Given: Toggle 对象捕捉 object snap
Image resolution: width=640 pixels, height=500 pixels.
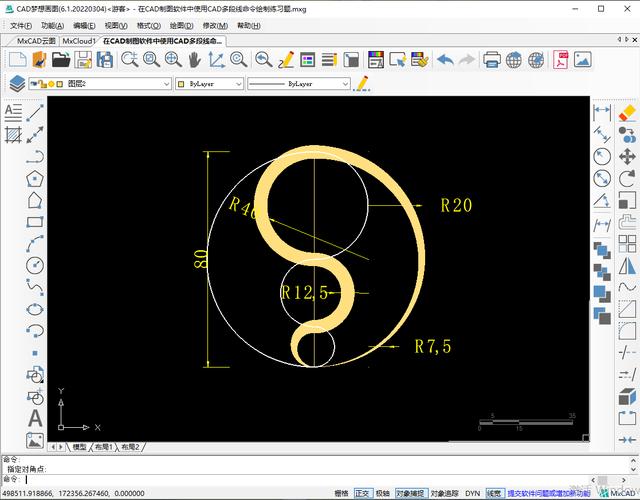Looking at the screenshot, I should 411,493.
